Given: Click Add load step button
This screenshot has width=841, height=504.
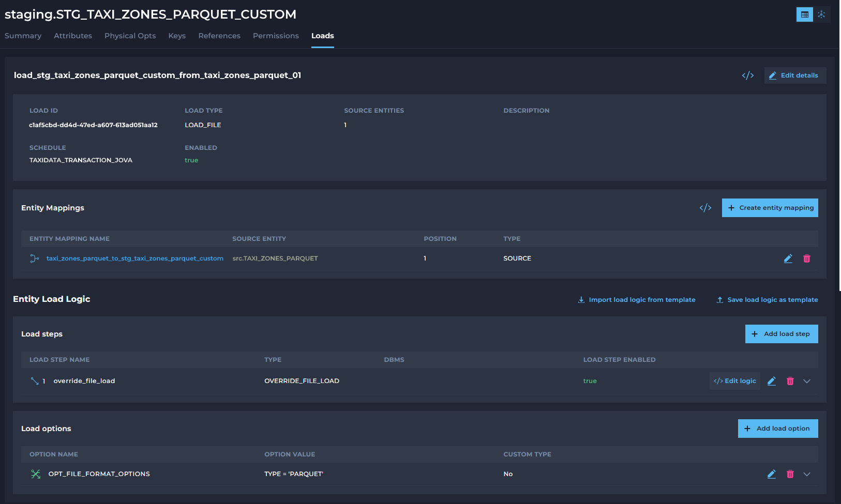Looking at the screenshot, I should tap(782, 334).
